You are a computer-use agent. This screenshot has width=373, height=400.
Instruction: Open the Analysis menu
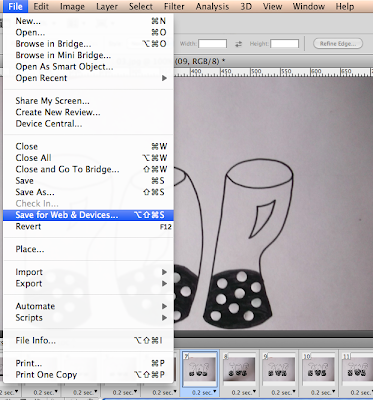tap(212, 6)
